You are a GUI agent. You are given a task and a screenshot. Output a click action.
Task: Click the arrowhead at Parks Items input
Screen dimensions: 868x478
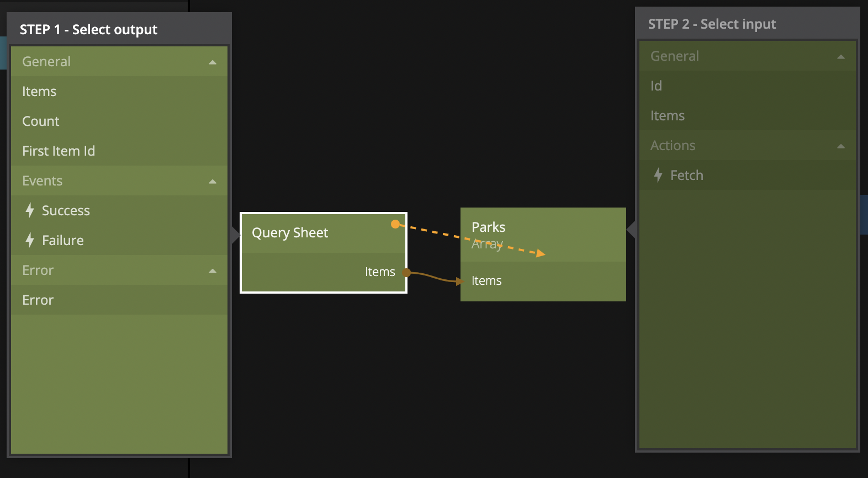tap(459, 281)
